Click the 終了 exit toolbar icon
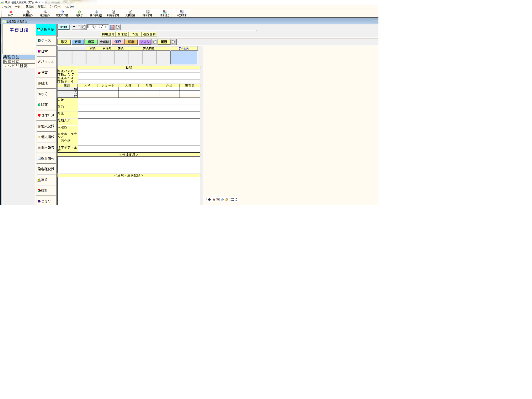 [11, 13]
